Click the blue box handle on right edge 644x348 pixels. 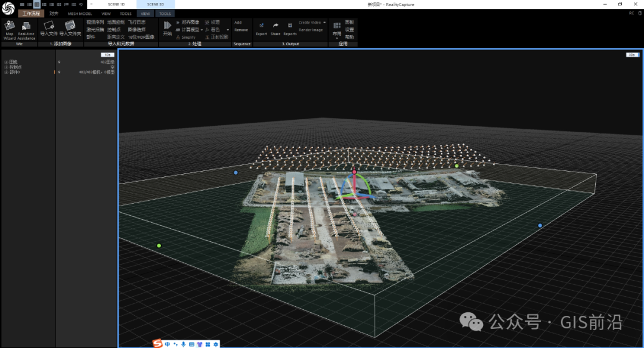point(540,225)
